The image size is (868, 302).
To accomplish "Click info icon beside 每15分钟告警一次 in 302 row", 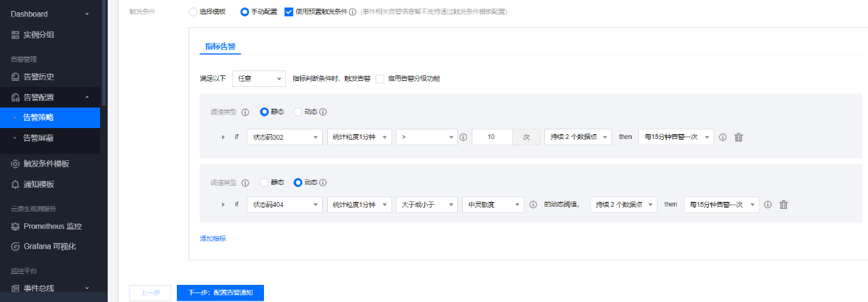I will tap(723, 137).
